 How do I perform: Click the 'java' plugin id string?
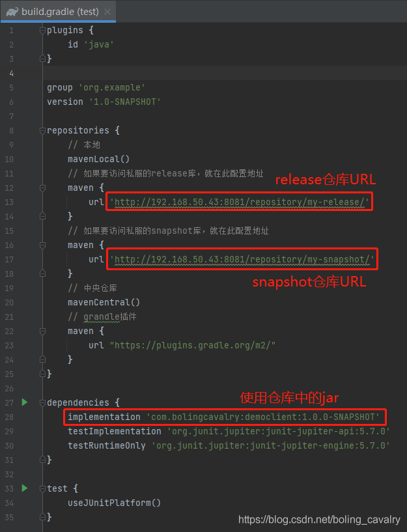click(x=99, y=44)
